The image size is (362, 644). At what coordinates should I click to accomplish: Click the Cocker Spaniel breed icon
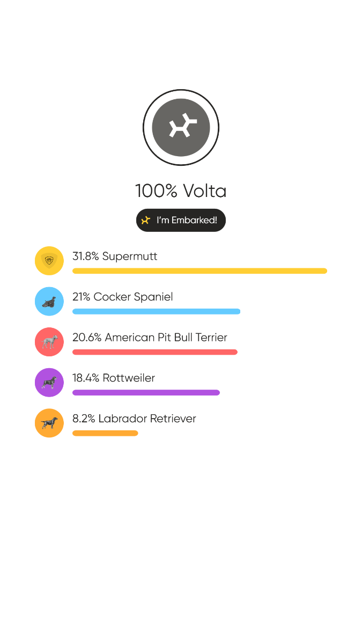pyautogui.click(x=49, y=301)
